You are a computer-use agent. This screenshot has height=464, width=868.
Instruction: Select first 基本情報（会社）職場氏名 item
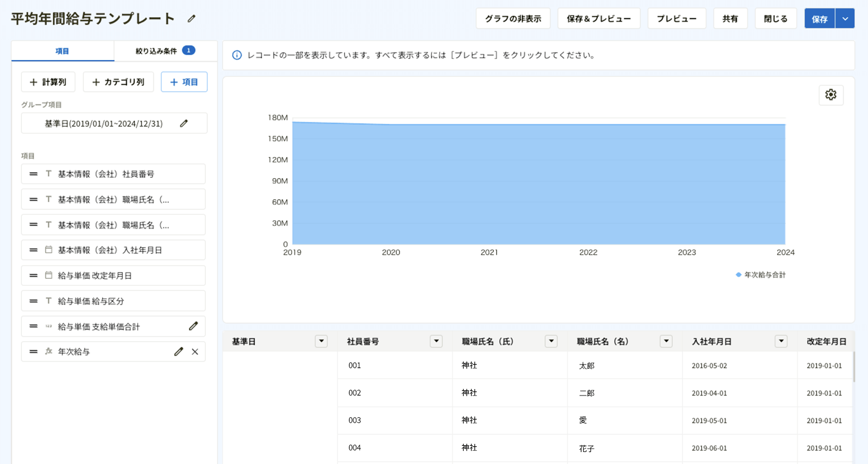pos(113,199)
